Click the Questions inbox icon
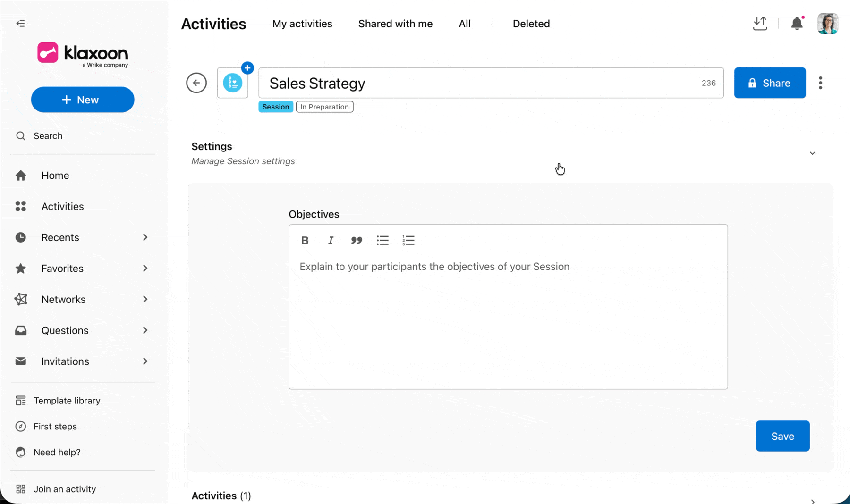Viewport: 850px width, 504px height. [21, 330]
